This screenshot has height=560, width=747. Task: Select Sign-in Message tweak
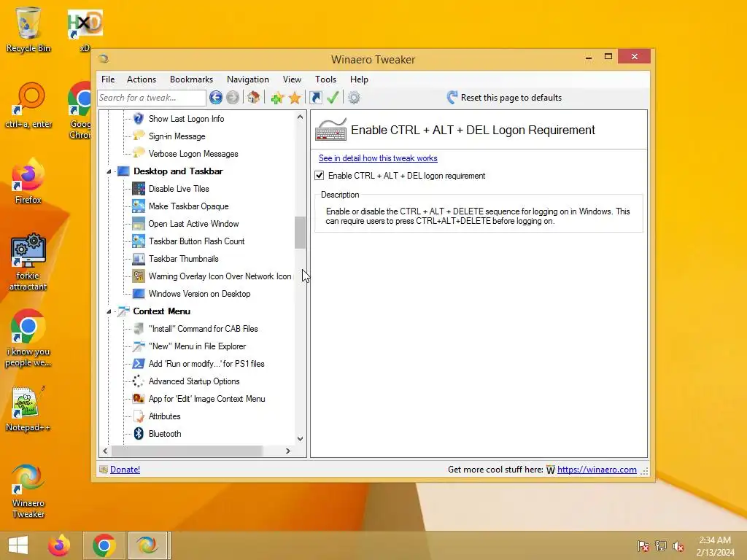[x=177, y=136]
